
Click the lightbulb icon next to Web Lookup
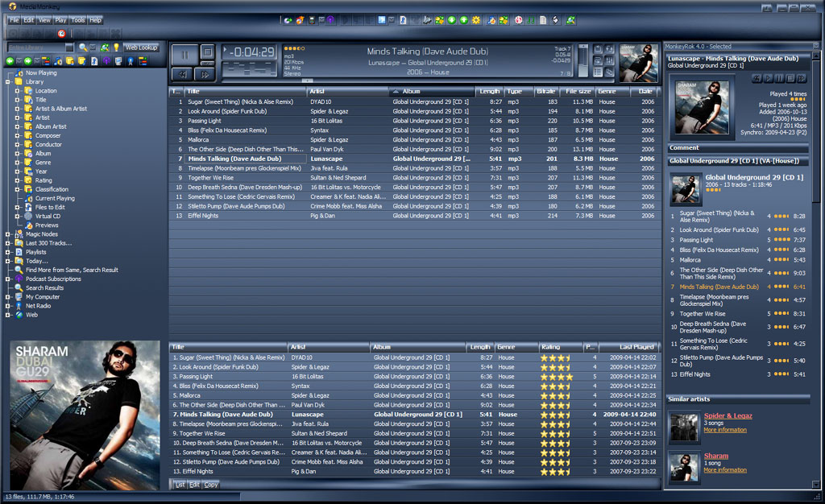click(116, 48)
